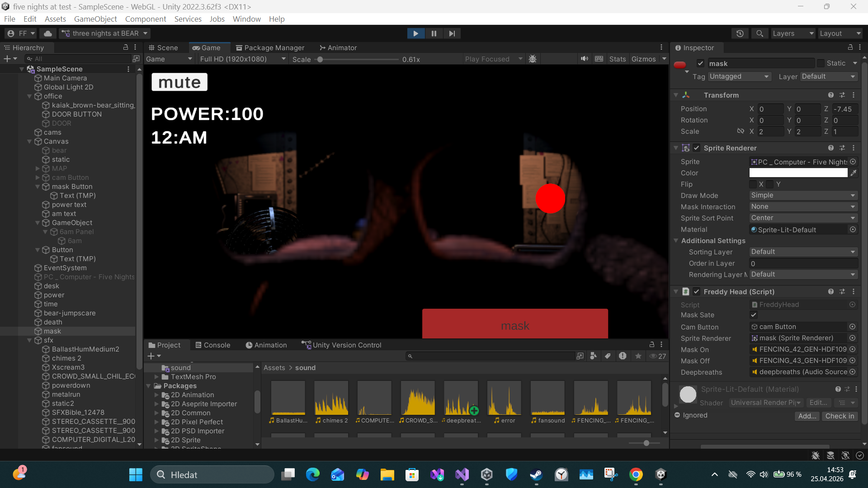Click the Color eyedropper icon
Viewport: 868px width, 488px height.
(x=854, y=173)
